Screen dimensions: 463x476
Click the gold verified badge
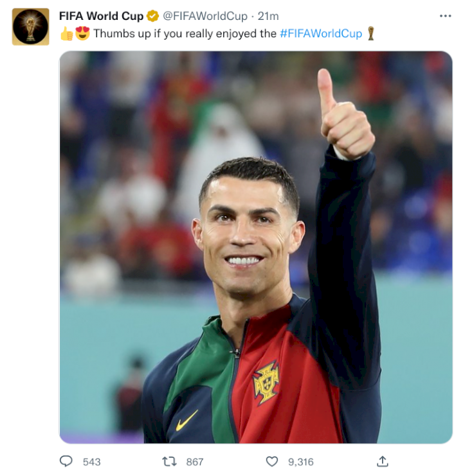152,16
